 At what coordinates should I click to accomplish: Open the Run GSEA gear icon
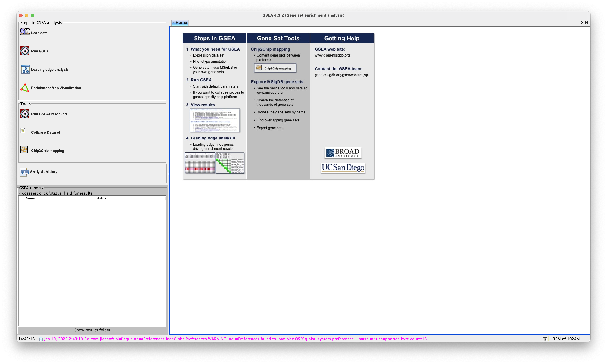(x=25, y=51)
